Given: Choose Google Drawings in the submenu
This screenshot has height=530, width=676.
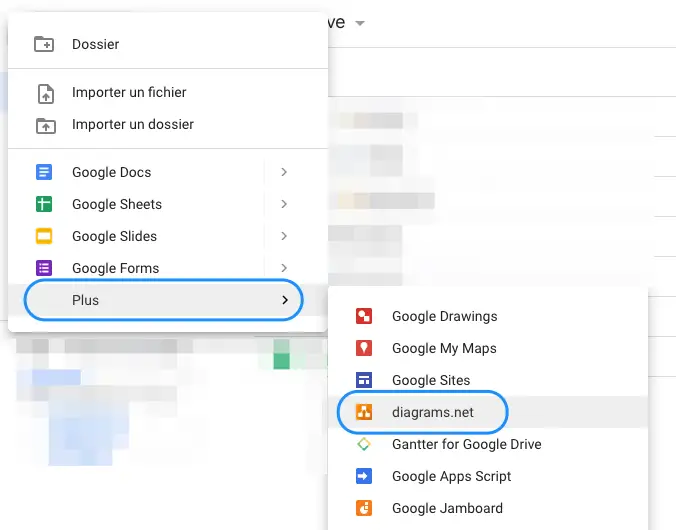Looking at the screenshot, I should pos(488,316).
